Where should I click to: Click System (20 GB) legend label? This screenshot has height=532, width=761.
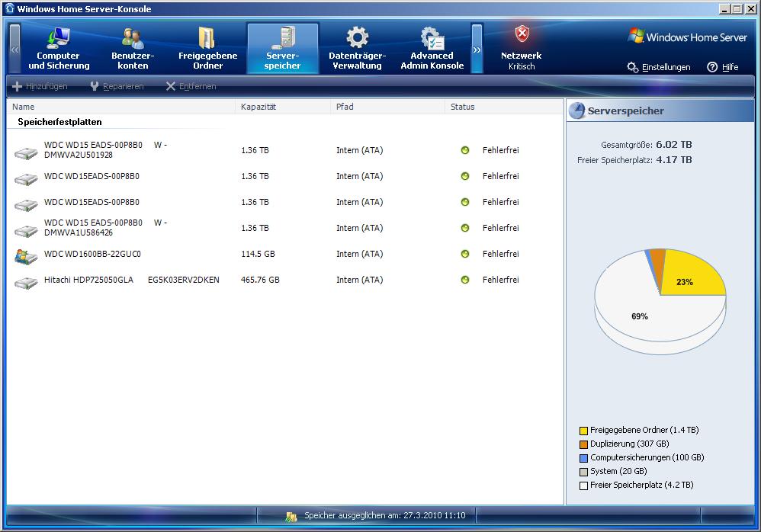618,471
